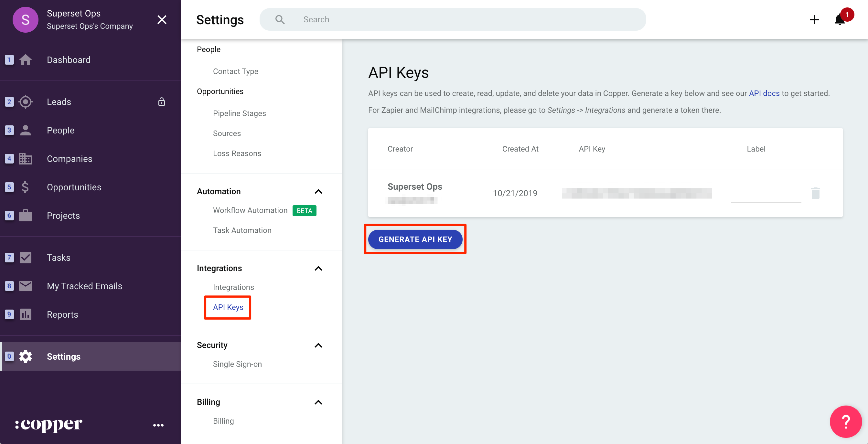Open Single Sign-on settings
This screenshot has height=444, width=868.
click(x=237, y=364)
